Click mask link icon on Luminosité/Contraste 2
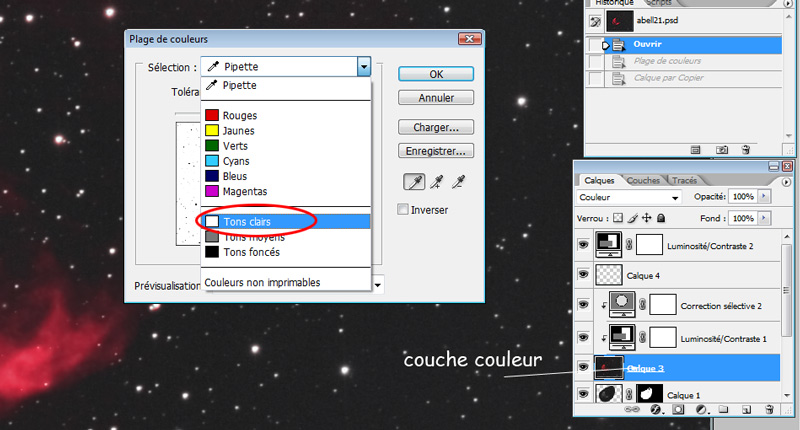Screen dimensions: 800x430 tap(629, 245)
